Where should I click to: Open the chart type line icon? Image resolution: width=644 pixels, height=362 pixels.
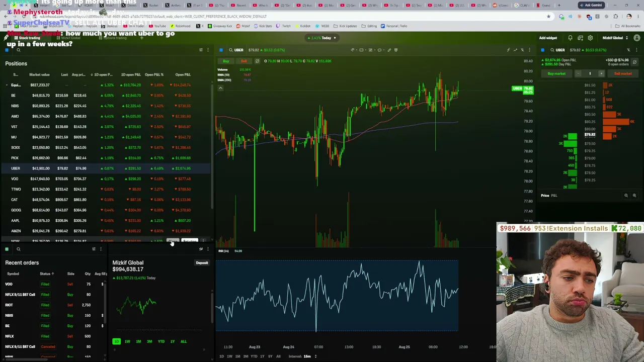[515, 50]
